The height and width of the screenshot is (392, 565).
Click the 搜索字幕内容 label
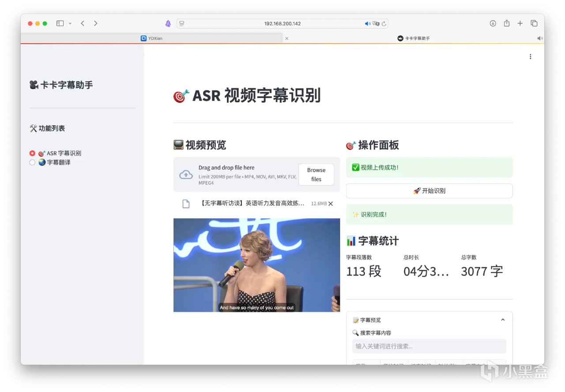(372, 333)
